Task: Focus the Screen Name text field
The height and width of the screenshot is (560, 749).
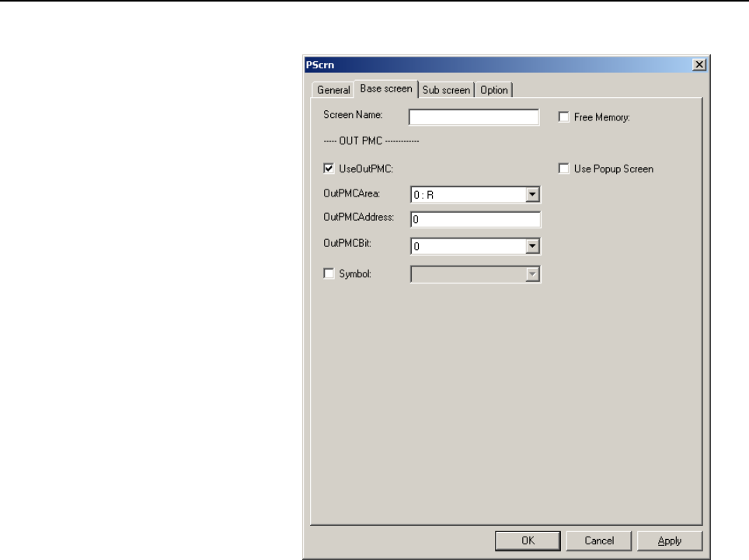Action: click(474, 117)
